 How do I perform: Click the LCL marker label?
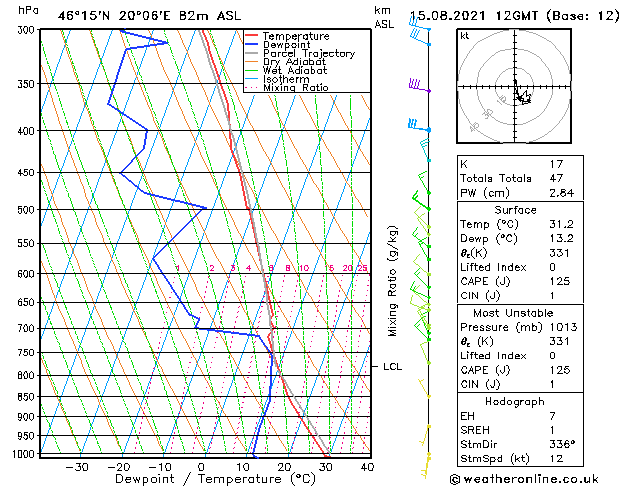tap(392, 367)
